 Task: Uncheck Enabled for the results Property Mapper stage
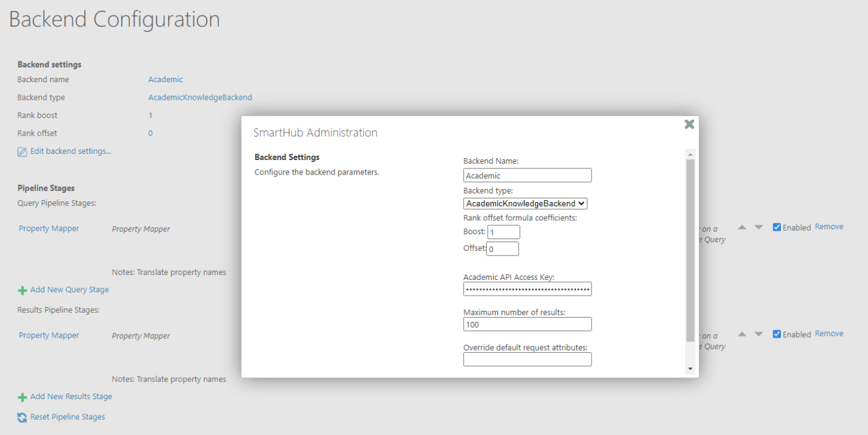[777, 334]
